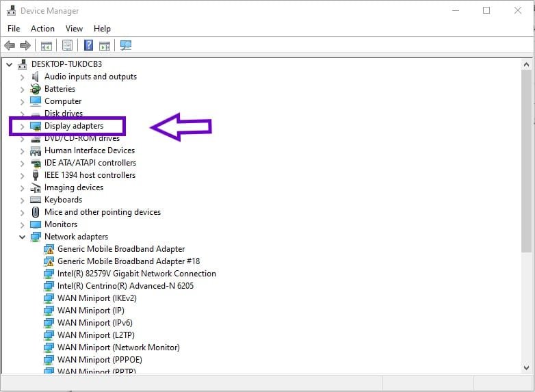Expand the Keyboards category
Screen dimensions: 535x392
pos(22,200)
